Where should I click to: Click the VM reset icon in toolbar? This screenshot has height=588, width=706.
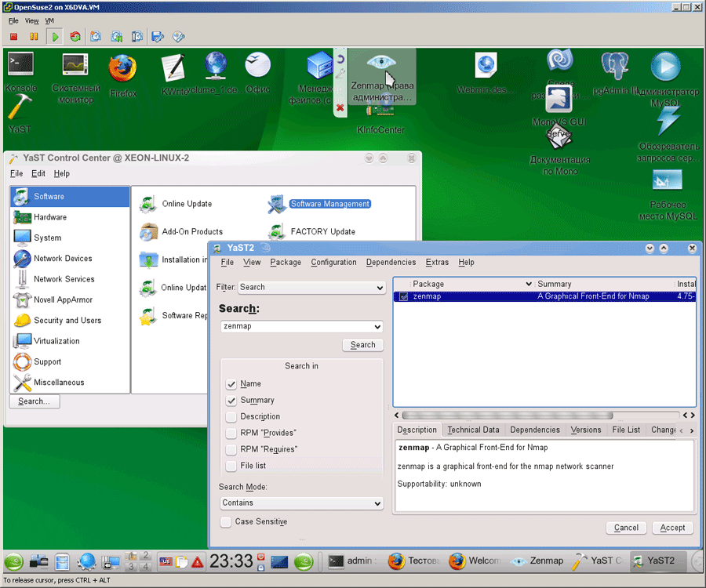click(75, 36)
